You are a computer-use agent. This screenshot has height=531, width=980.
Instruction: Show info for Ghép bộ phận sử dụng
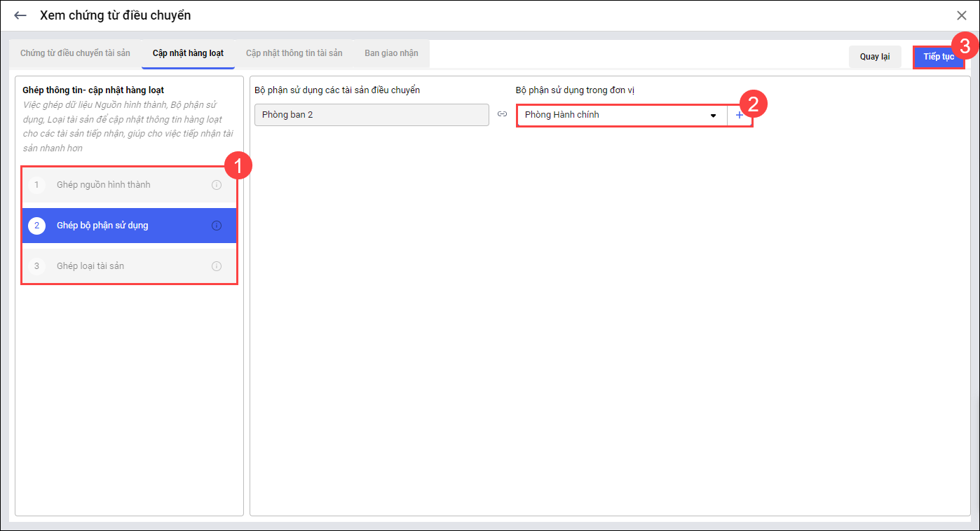tap(217, 226)
